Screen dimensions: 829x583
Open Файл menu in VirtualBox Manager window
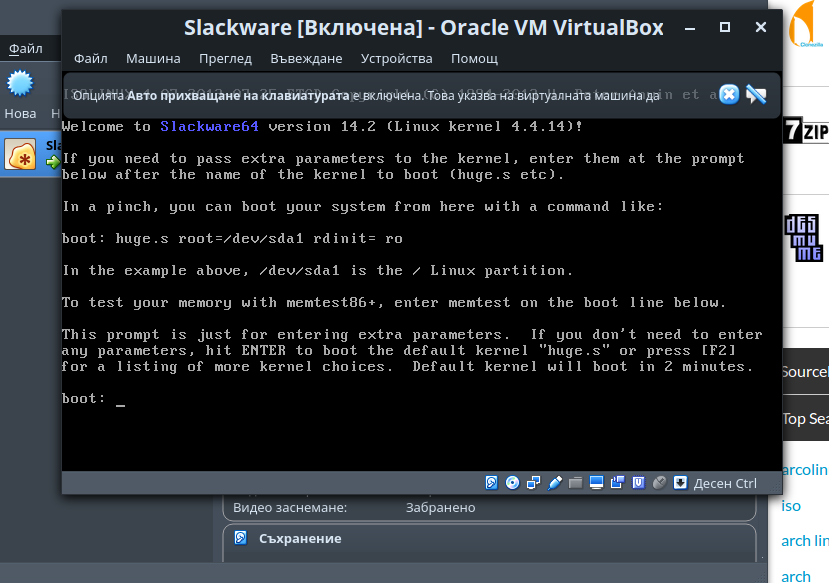25,49
